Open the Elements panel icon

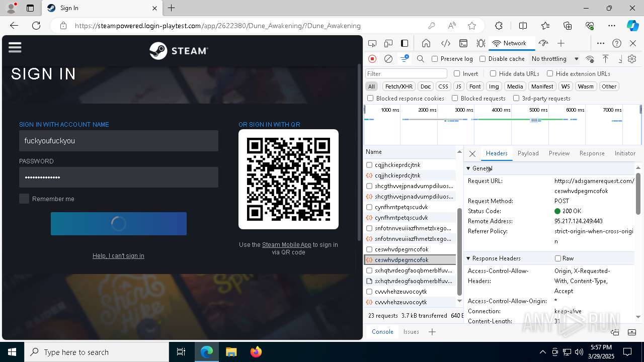tap(445, 43)
